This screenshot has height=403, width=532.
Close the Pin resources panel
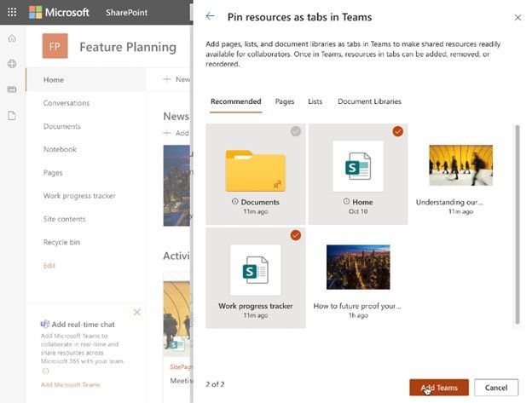518,17
